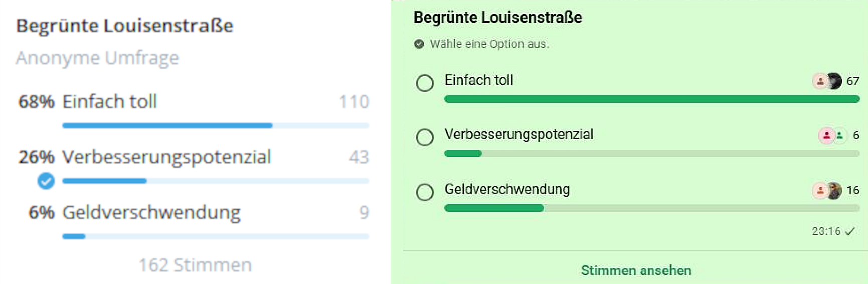
Task: Open the Stimmen ansehen link
Action: tap(636, 270)
